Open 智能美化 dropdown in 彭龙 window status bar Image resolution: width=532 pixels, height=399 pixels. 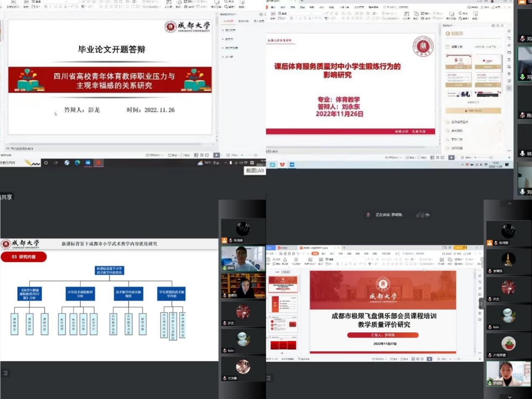(155, 155)
